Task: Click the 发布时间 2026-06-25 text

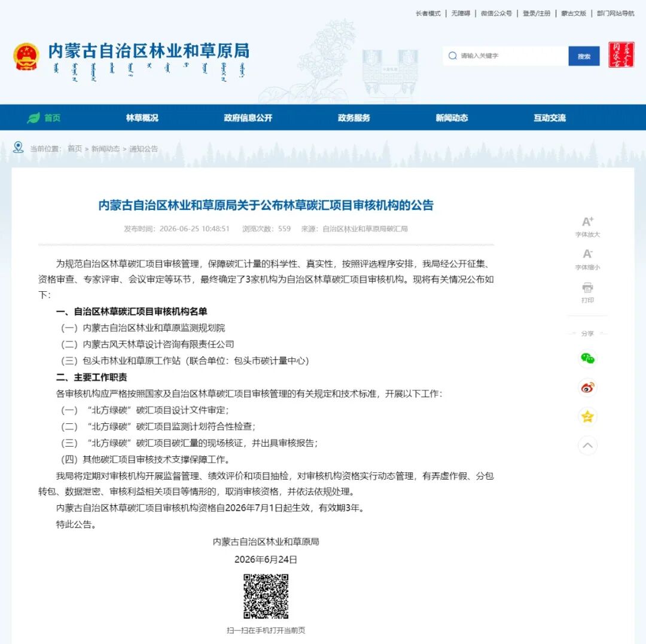Action: tap(176, 229)
